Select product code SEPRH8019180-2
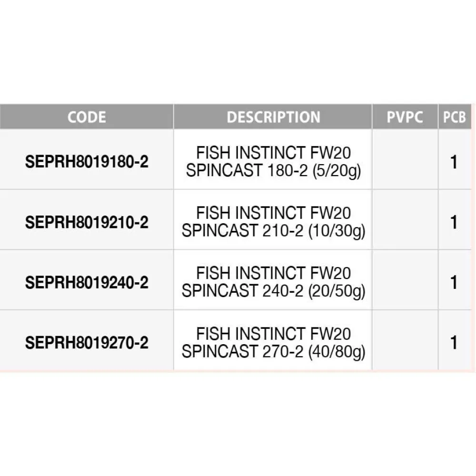Viewport: 476px width, 476px height. pyautogui.click(x=87, y=162)
